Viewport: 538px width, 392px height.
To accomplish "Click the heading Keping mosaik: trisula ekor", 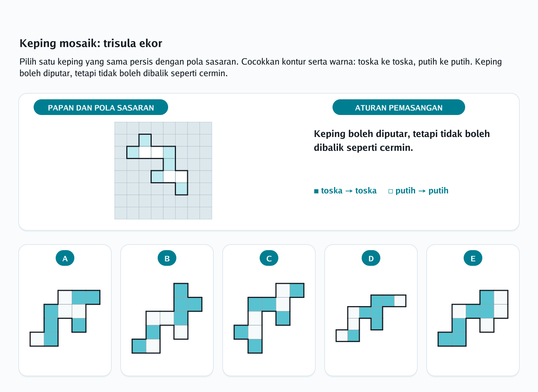I will [91, 43].
